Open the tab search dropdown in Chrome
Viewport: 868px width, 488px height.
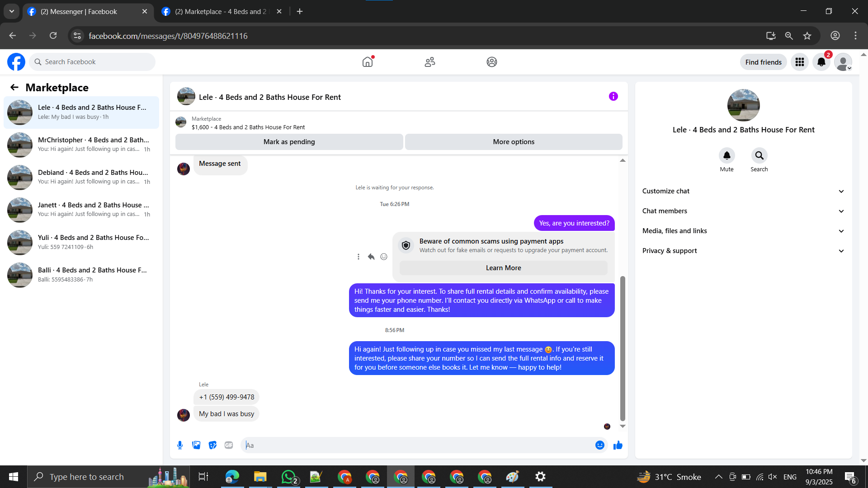[x=12, y=11]
